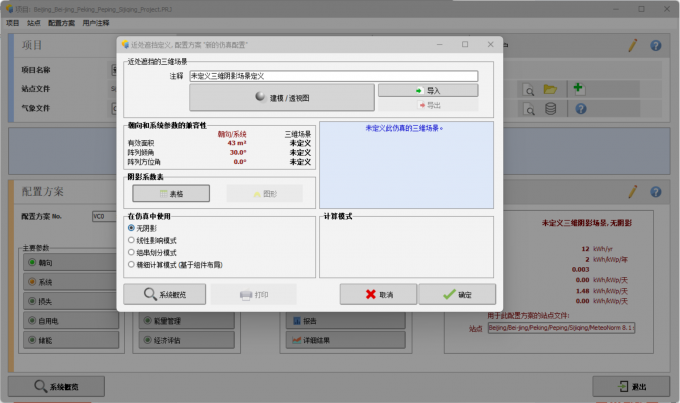Open the 配置方案 menu in menu bar
The image size is (680, 403).
[61, 22]
